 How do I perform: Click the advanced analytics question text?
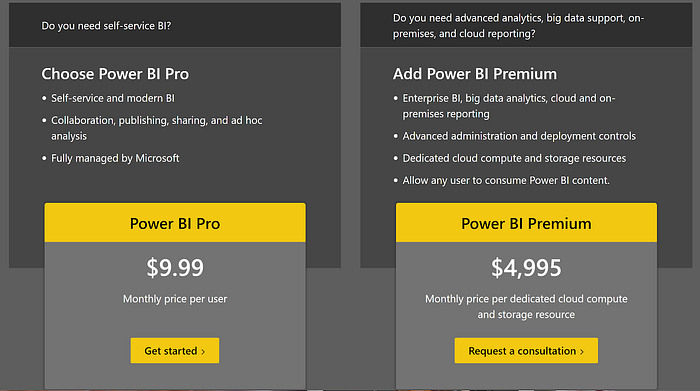[518, 26]
